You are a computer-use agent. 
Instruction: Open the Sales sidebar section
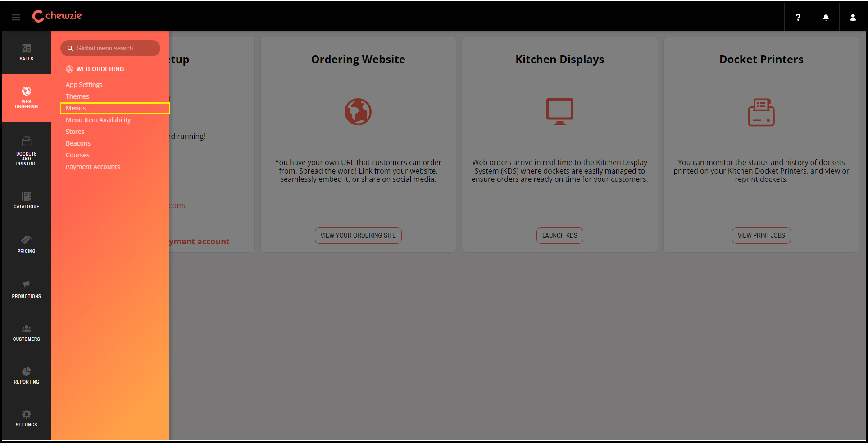[x=27, y=52]
